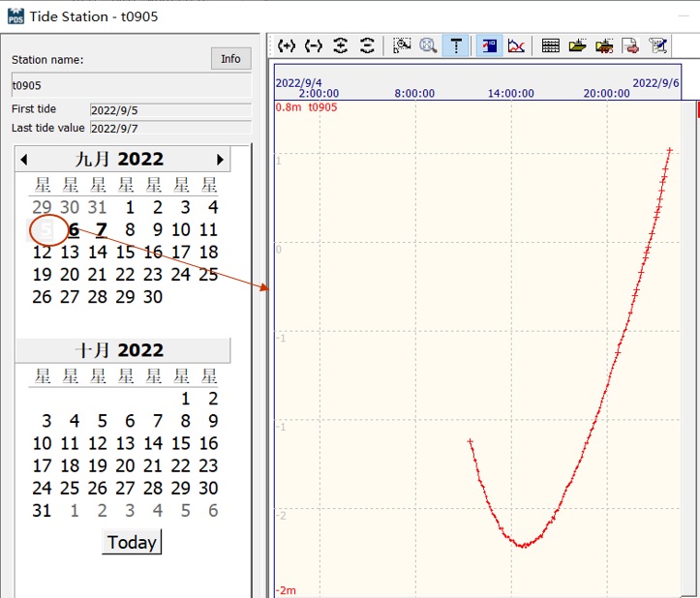Click the Today button

point(132,542)
